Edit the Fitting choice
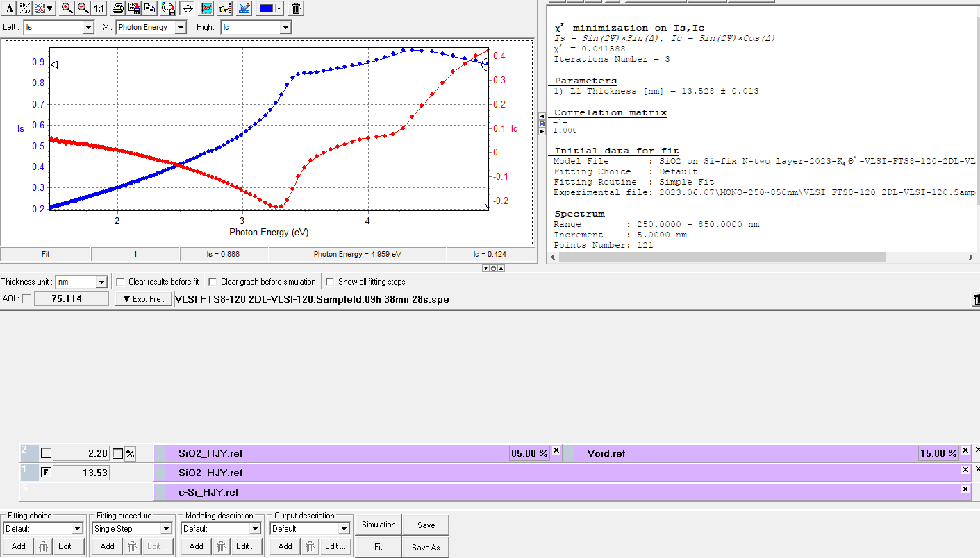Image resolution: width=980 pixels, height=558 pixels. tap(68, 546)
